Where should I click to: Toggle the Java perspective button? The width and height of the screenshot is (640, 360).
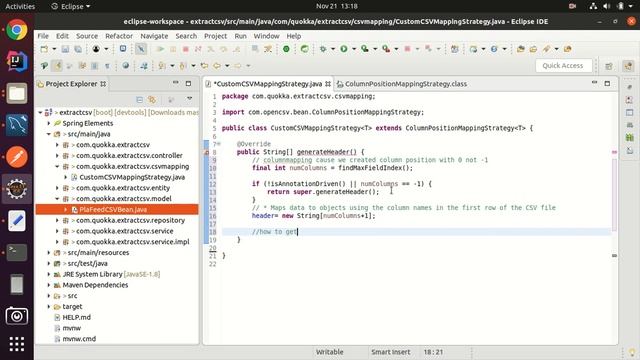[628, 66]
